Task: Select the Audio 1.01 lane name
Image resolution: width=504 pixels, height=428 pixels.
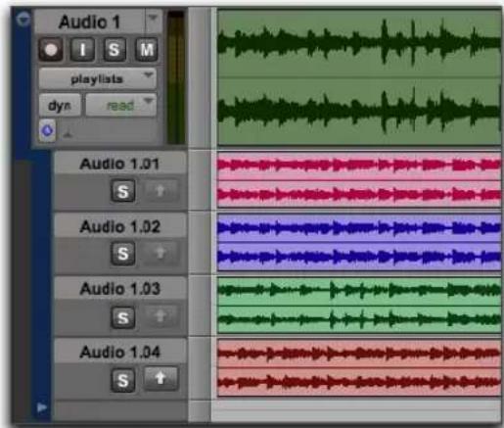Action: pos(119,164)
